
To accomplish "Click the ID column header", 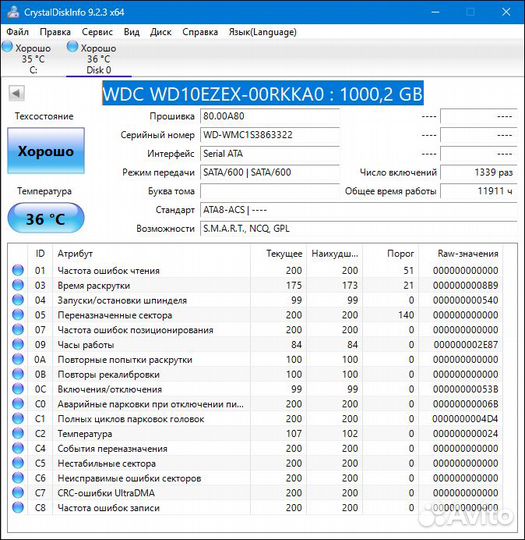I will coord(40,254).
